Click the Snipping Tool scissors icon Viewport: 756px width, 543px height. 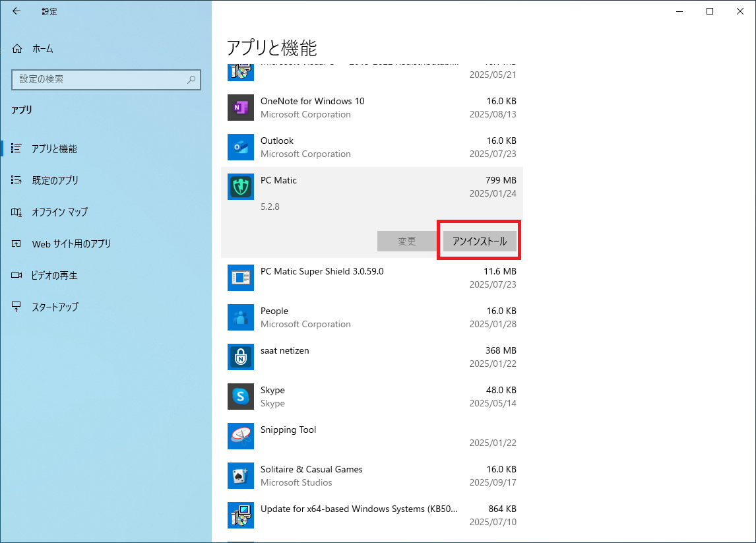(241, 436)
